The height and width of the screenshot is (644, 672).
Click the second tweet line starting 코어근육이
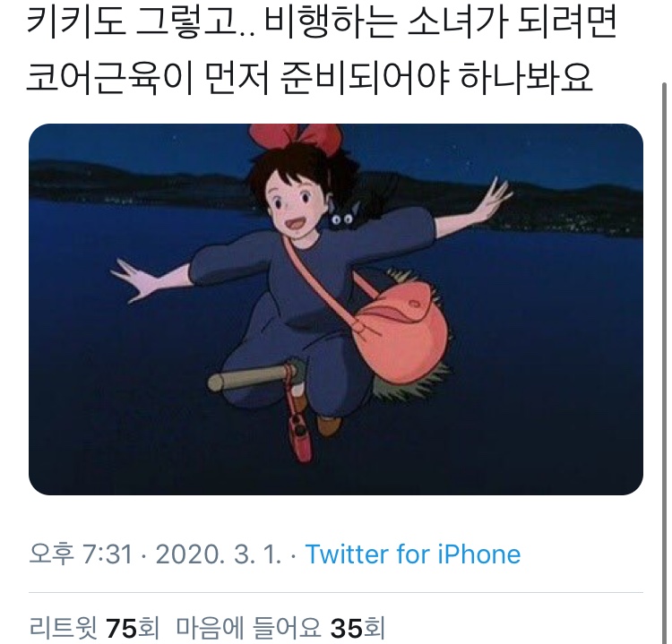coord(309,79)
